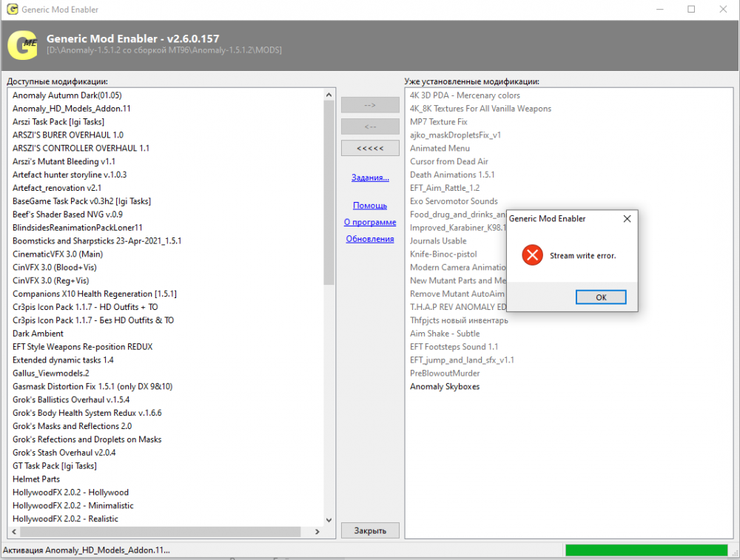Select installed mod 4K 3D PDA - Mercenary colors

[x=465, y=95]
